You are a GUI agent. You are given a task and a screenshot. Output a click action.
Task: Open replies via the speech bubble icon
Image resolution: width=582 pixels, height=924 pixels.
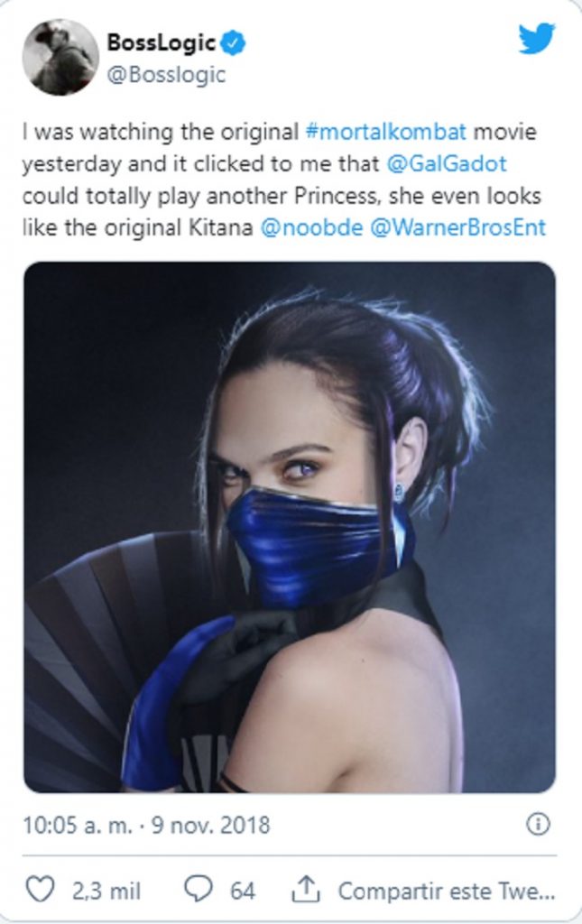(199, 889)
